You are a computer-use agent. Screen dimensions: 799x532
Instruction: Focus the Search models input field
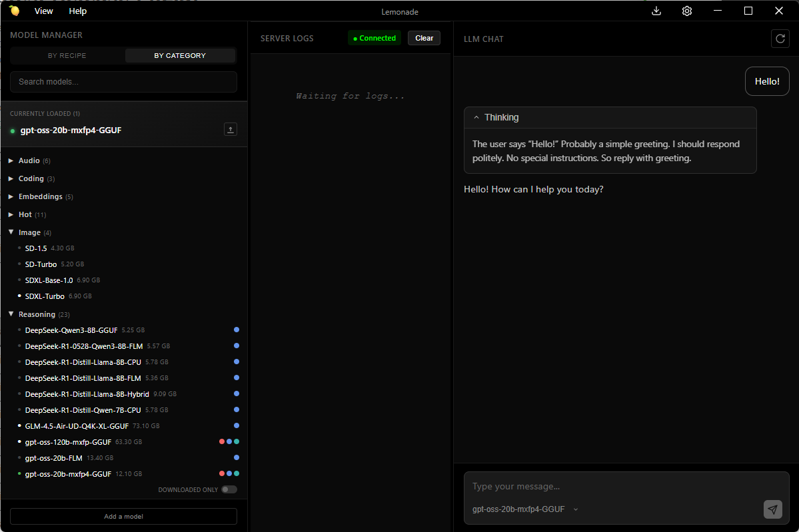point(123,82)
